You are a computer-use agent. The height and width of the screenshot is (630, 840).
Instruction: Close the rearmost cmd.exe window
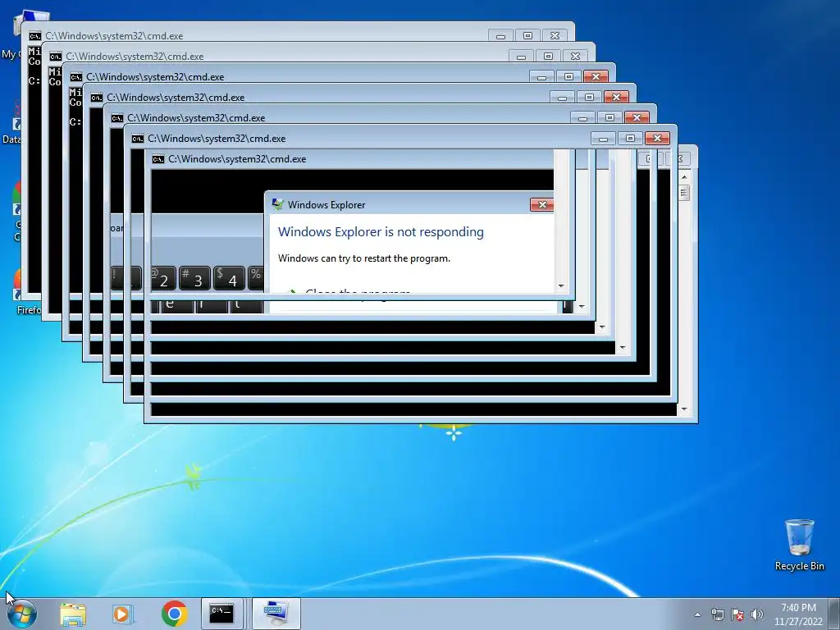(x=555, y=35)
